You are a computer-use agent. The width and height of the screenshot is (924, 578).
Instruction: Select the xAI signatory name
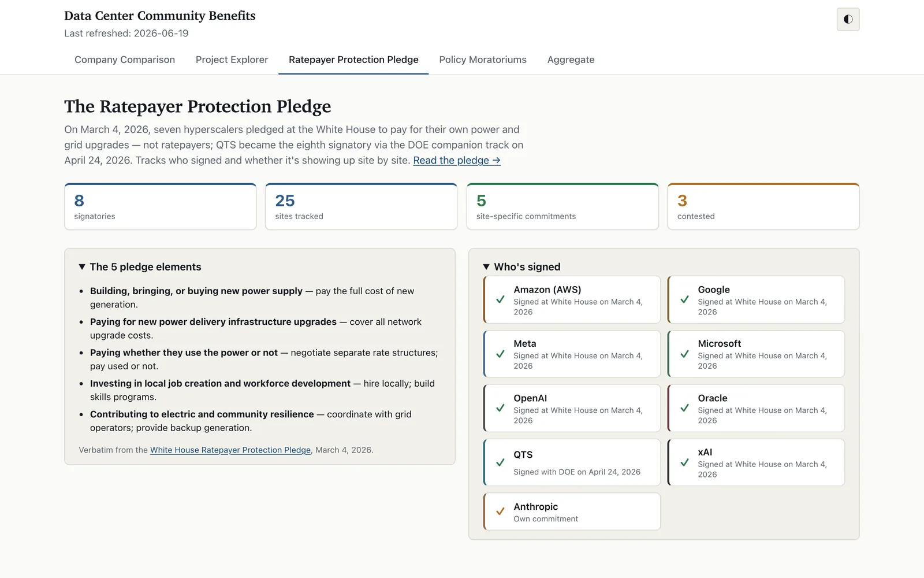click(705, 452)
